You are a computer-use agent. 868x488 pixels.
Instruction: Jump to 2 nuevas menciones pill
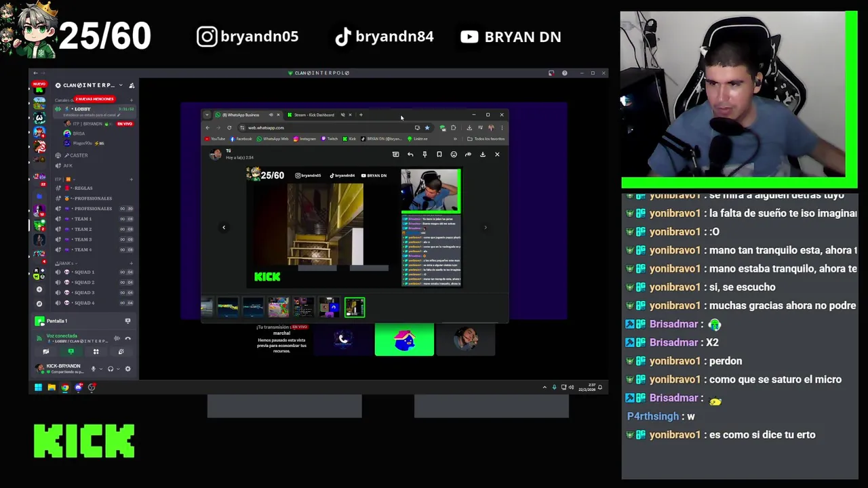coord(94,99)
